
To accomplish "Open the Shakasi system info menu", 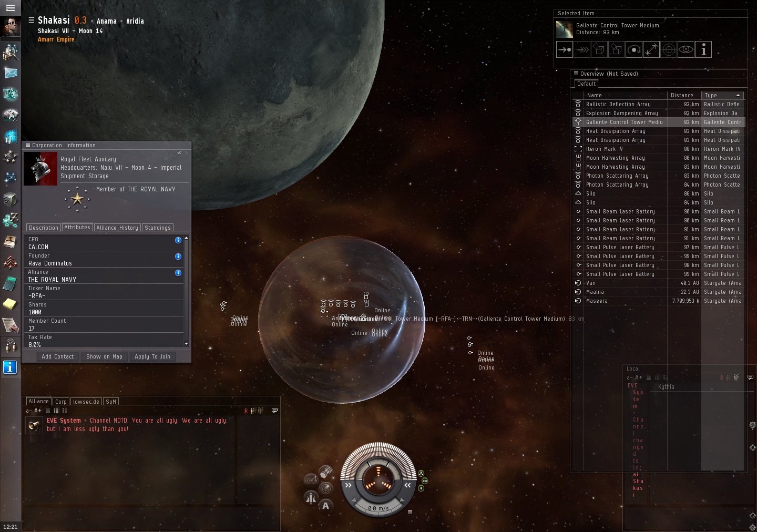I will coord(32,21).
